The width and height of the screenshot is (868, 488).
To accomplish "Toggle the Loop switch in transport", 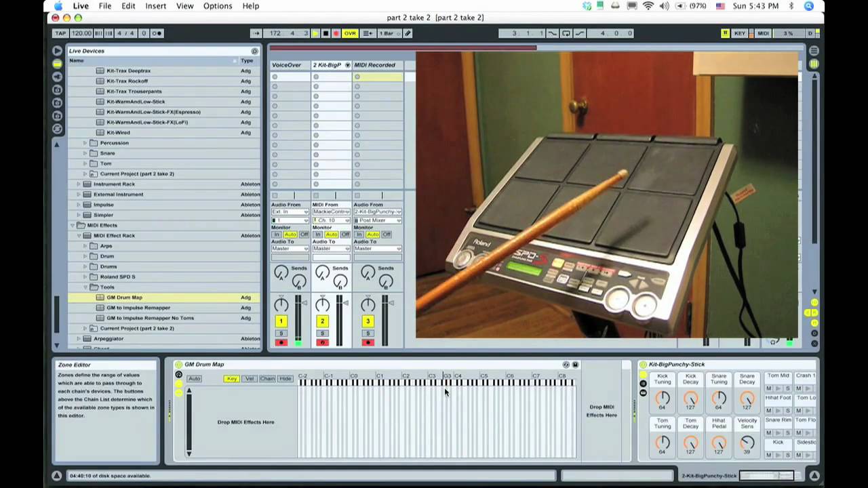I will click(x=567, y=33).
